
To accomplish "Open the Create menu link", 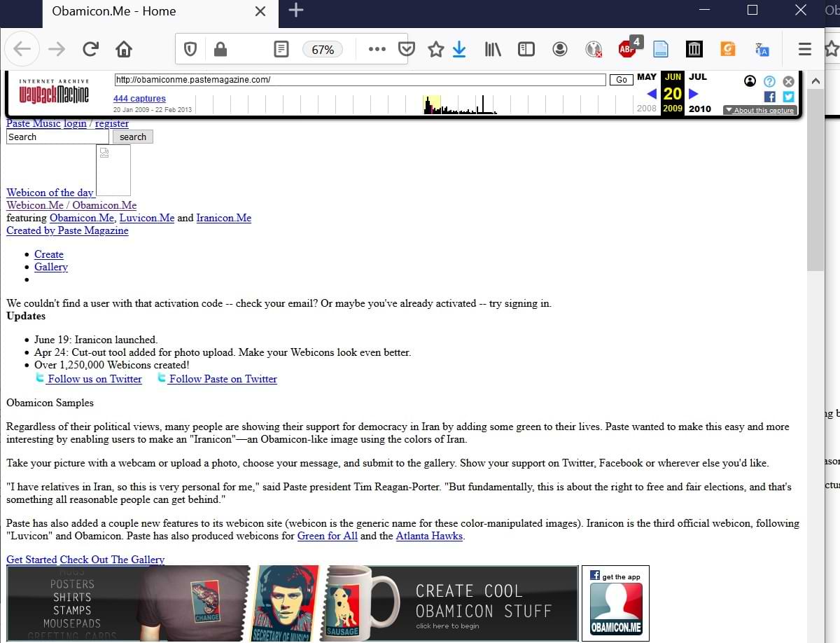I will tap(49, 254).
